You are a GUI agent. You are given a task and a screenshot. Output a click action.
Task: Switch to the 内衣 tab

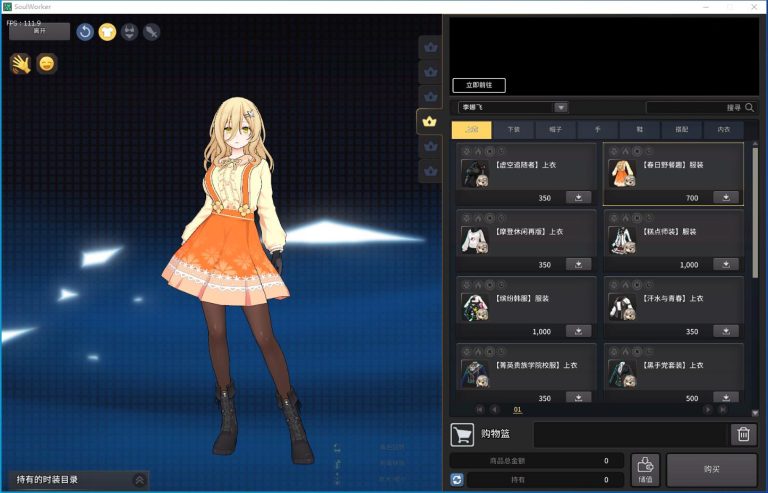pyautogui.click(x=723, y=130)
